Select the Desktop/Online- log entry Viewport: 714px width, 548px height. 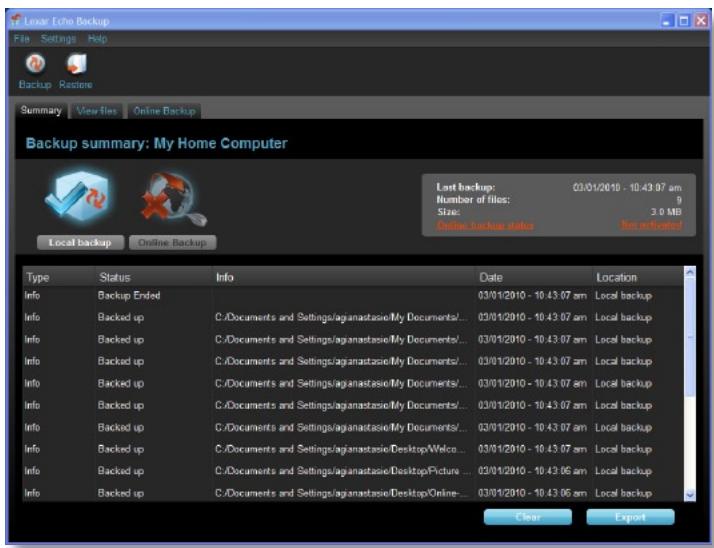[353, 493]
